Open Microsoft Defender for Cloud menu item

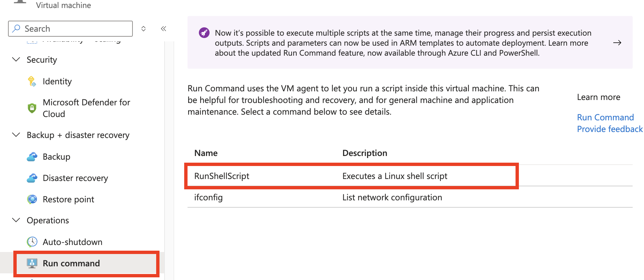point(86,108)
